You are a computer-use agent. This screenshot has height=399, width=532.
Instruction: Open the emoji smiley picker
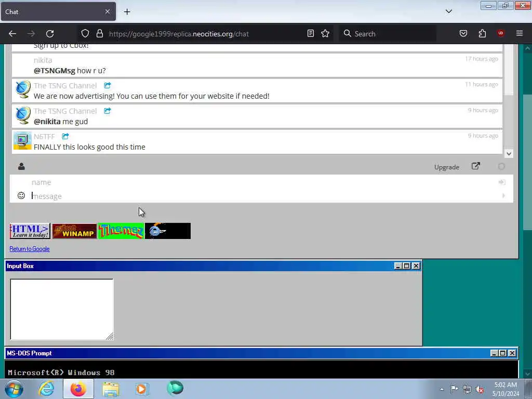[x=21, y=195]
